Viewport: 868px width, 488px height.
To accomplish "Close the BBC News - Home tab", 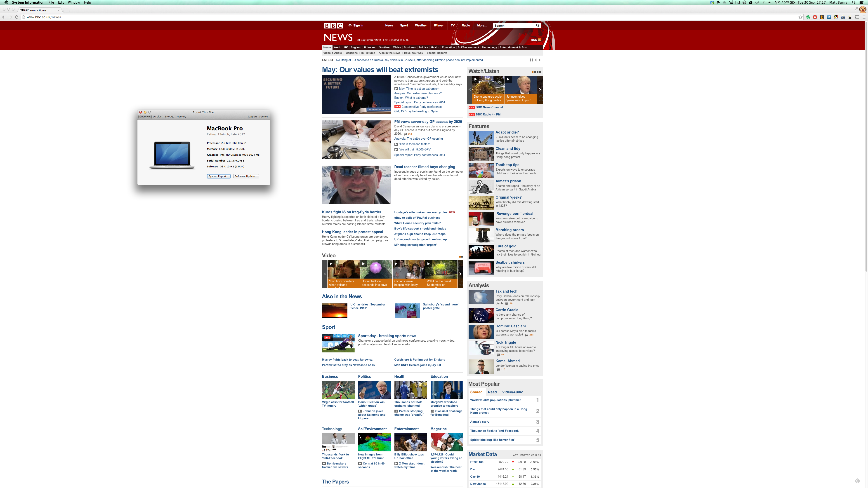I will pyautogui.click(x=59, y=10).
